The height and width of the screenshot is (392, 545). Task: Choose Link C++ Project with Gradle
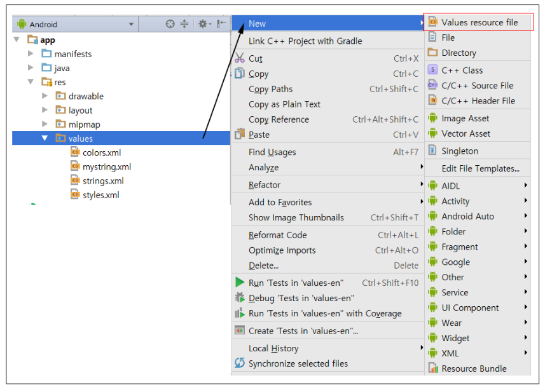point(328,41)
